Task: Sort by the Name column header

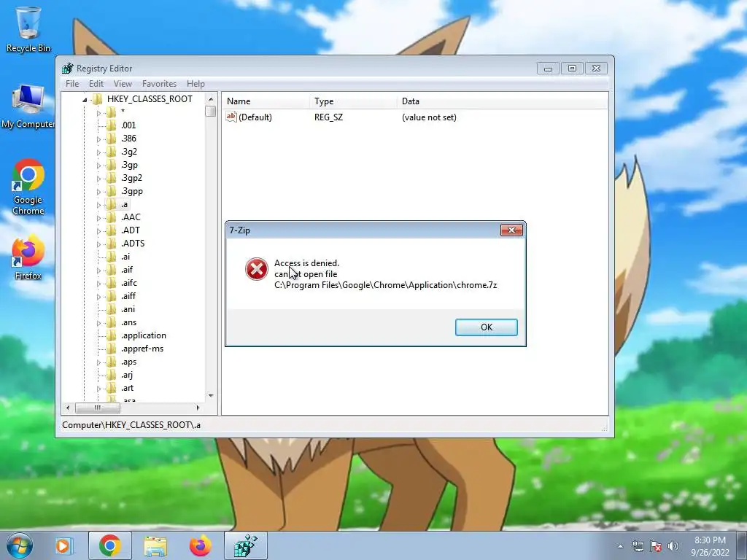Action: (x=266, y=101)
